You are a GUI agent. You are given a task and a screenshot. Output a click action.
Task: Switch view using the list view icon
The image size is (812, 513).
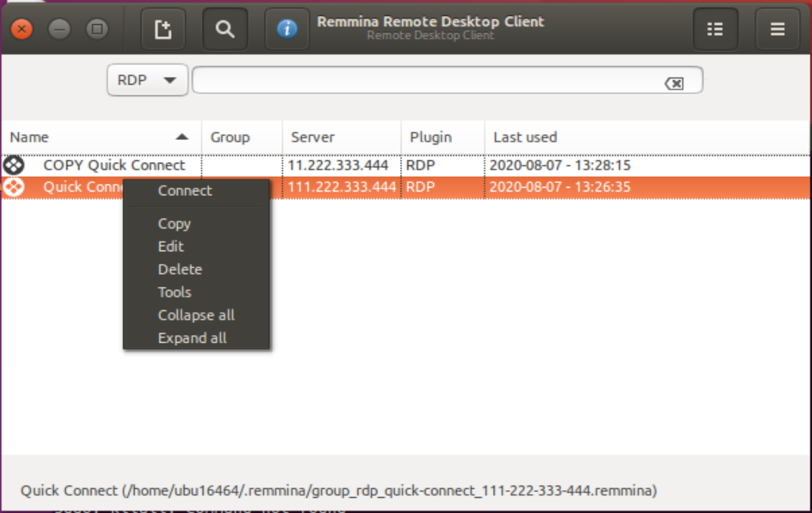715,30
